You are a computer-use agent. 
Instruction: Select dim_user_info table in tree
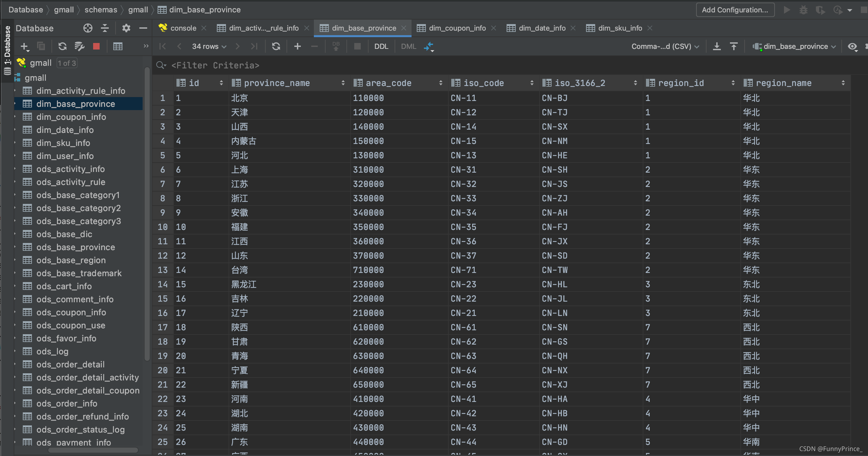point(65,156)
